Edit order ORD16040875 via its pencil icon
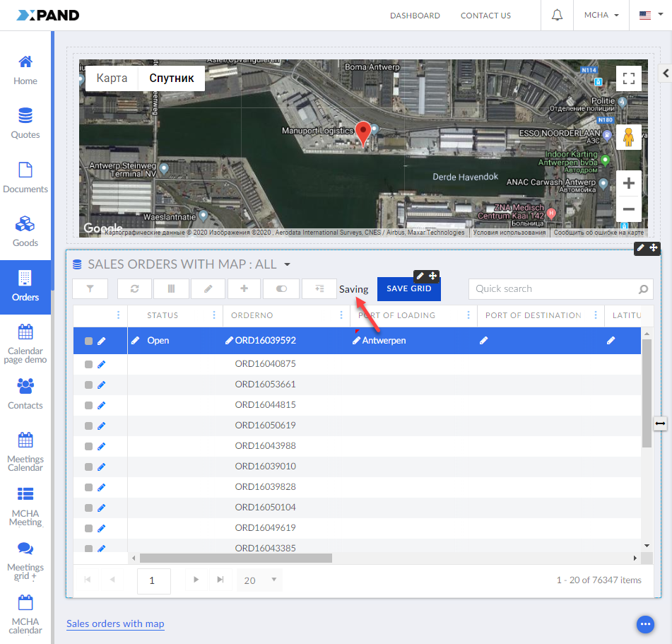Viewport: 672px width, 644px height. (x=101, y=363)
